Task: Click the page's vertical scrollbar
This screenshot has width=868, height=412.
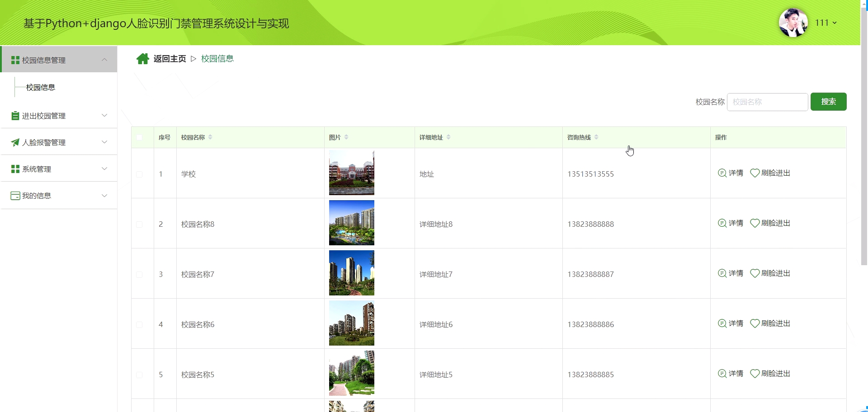Action: 864,136
